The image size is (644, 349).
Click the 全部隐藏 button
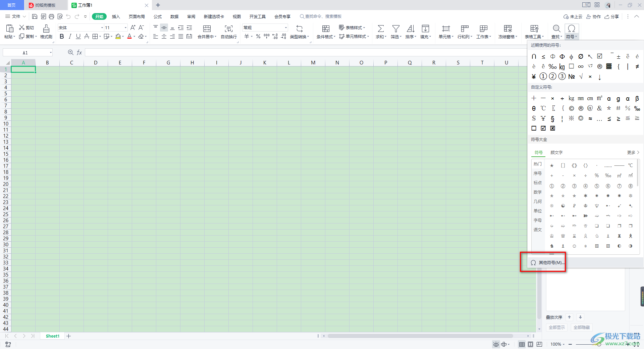pyautogui.click(x=582, y=327)
